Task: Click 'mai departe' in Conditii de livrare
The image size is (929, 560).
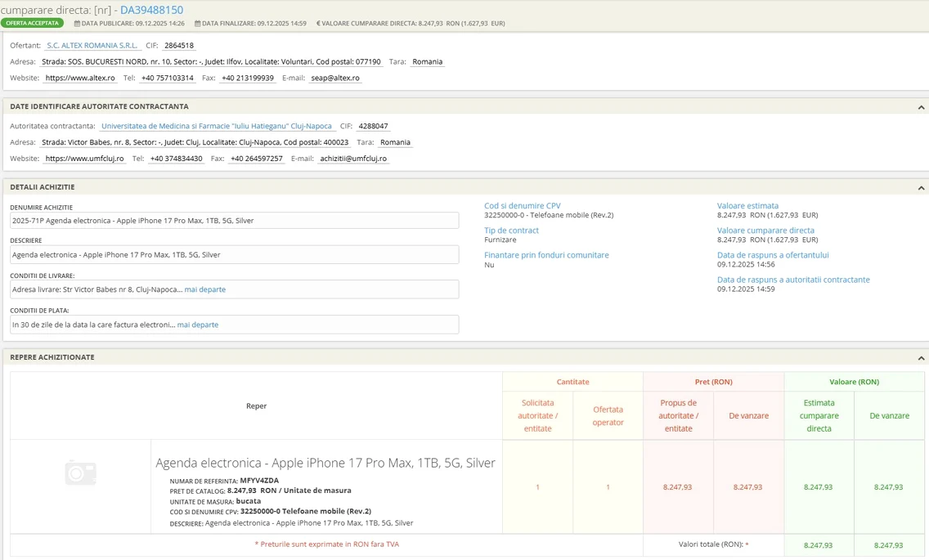Action: [x=205, y=289]
